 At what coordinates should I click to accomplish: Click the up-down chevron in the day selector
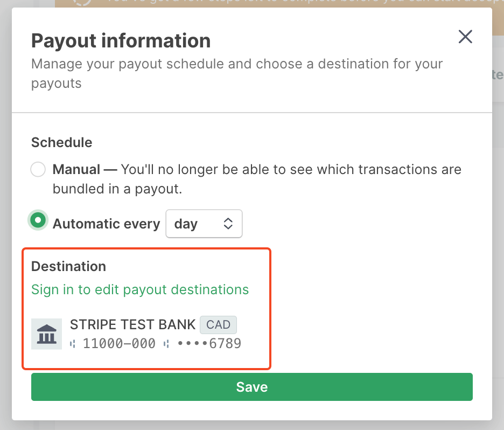228,224
